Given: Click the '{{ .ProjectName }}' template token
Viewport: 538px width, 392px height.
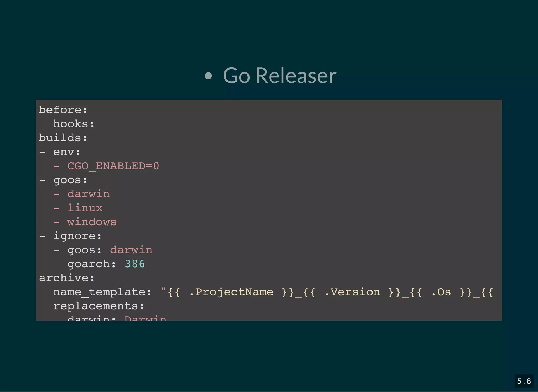Looking at the screenshot, I should pos(231,292).
